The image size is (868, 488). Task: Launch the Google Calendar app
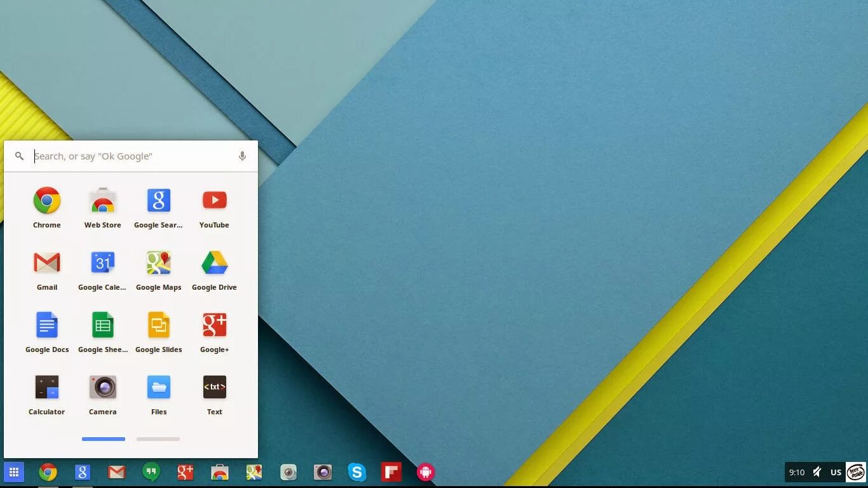tap(103, 262)
